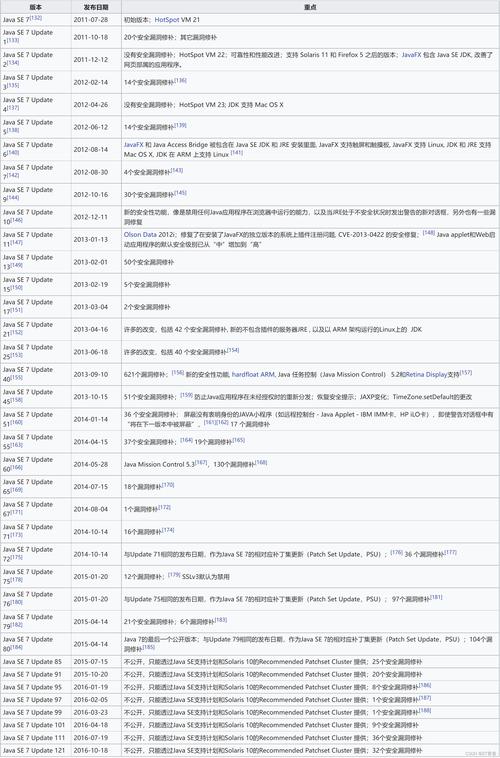Open JavaFX link in the Update 6 row

[133, 145]
